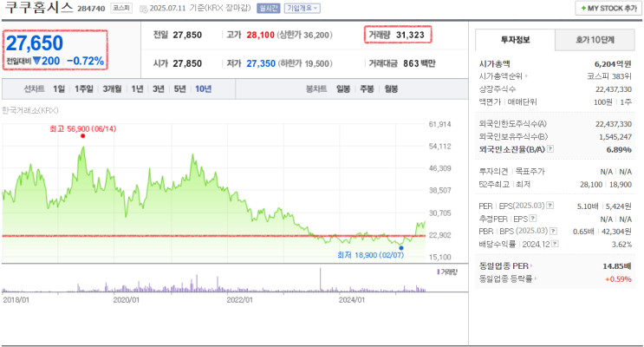644x347 pixels.
Task: Click the 코스피 383위 rank text
Action: [x=609, y=76]
